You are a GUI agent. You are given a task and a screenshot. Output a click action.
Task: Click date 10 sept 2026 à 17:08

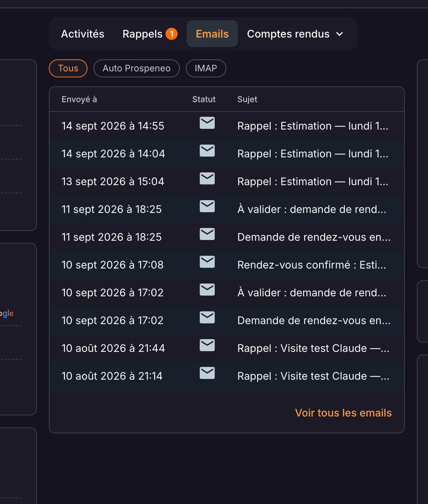click(113, 265)
